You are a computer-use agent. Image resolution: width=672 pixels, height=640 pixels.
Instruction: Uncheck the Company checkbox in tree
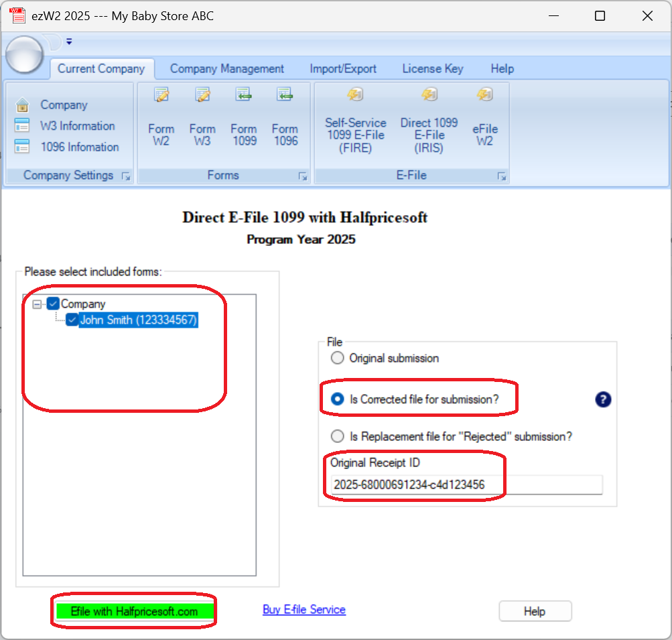[54, 304]
